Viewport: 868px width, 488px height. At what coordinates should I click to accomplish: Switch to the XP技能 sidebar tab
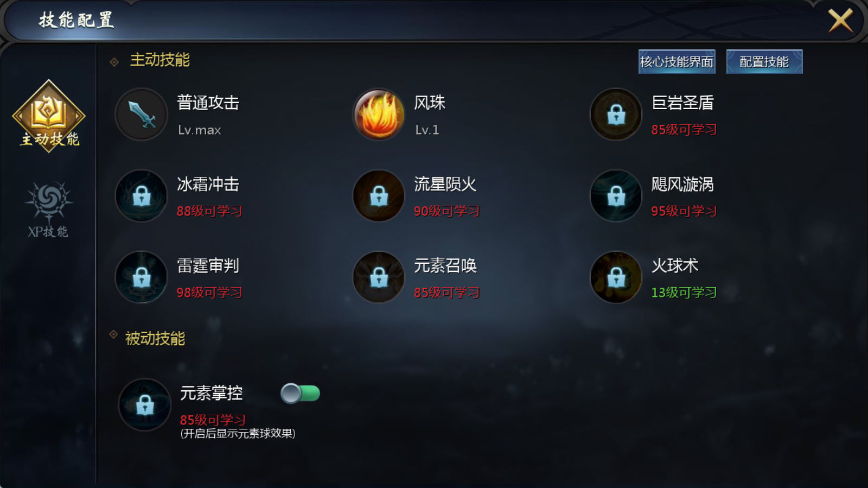click(x=48, y=210)
